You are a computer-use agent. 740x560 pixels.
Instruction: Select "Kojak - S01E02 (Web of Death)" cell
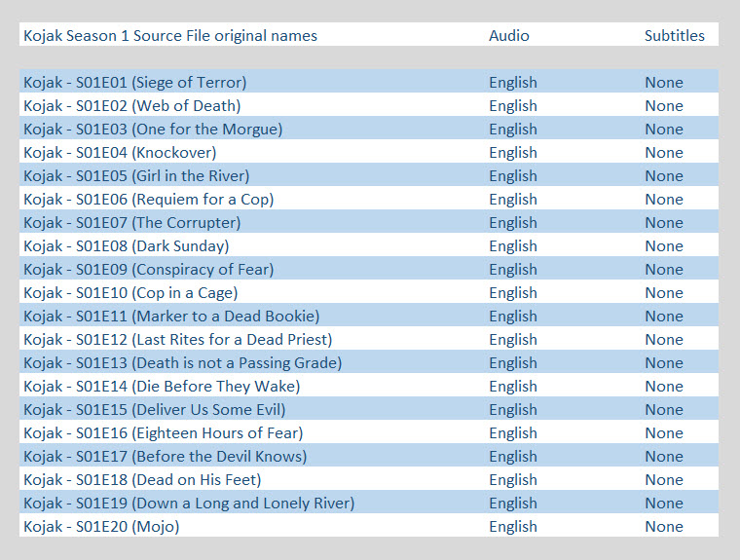(132, 106)
